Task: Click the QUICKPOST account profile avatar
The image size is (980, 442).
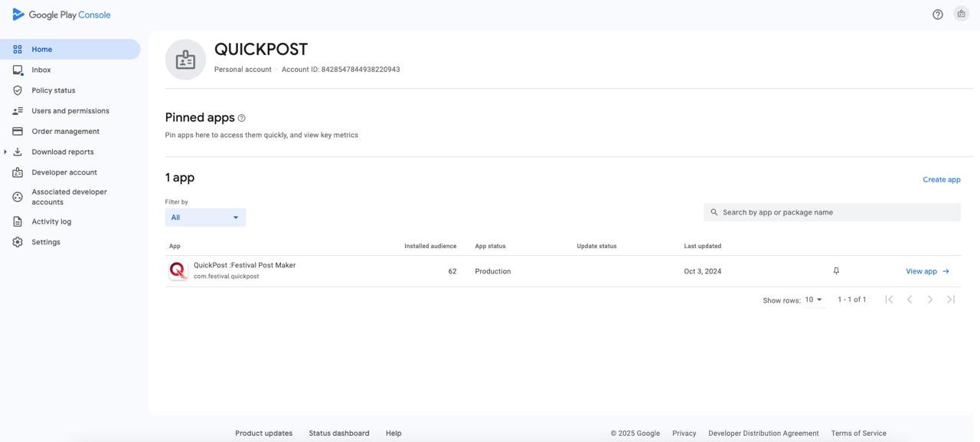Action: click(185, 60)
